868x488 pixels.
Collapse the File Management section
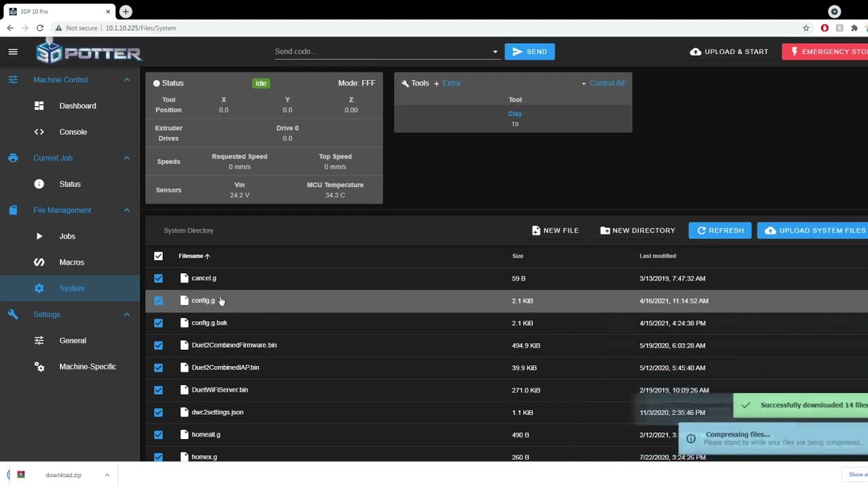[127, 210]
